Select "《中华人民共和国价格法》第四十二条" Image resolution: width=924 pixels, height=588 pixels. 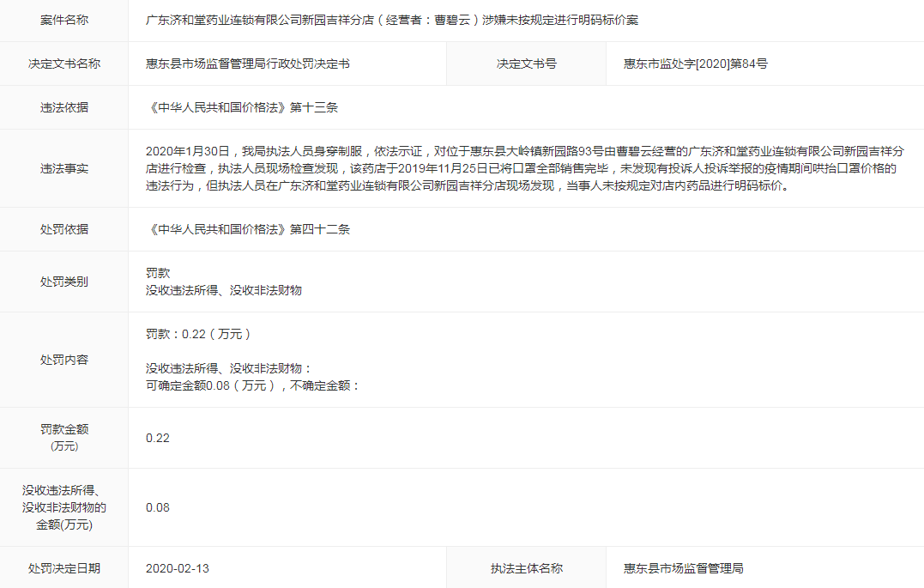[x=247, y=229]
